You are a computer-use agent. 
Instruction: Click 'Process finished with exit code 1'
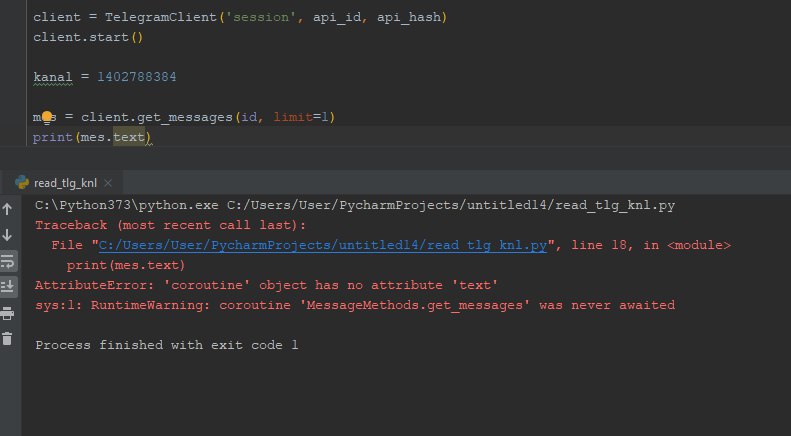tap(166, 345)
